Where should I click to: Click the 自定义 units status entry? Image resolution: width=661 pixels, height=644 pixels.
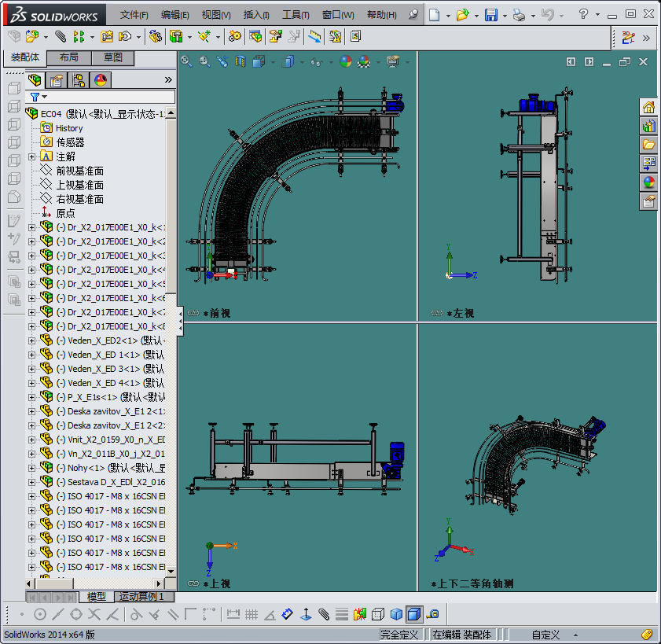[x=545, y=635]
